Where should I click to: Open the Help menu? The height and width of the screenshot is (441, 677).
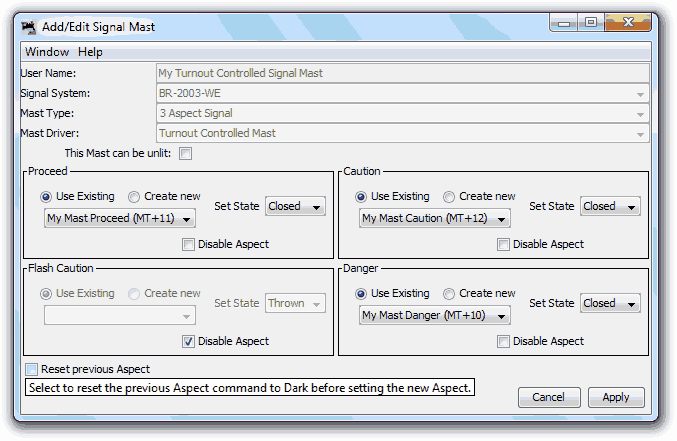pos(90,52)
